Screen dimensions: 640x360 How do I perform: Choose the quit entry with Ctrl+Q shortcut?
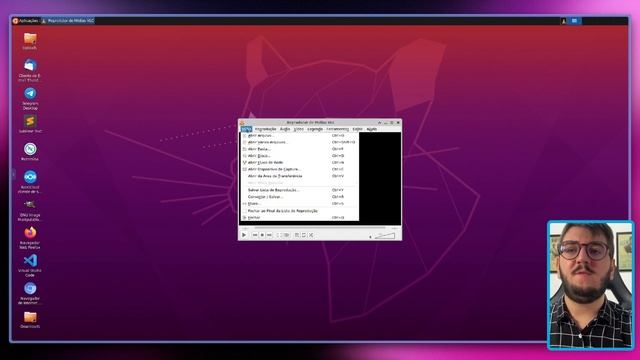(299, 218)
